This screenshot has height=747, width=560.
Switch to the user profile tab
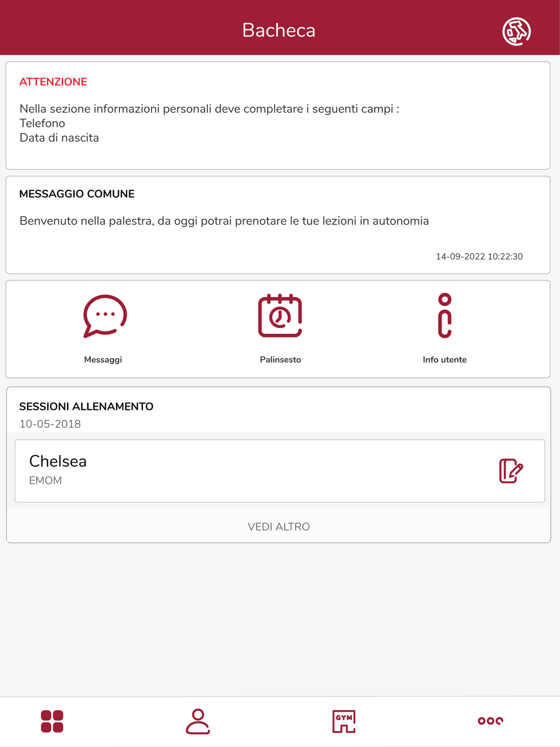coord(198,721)
